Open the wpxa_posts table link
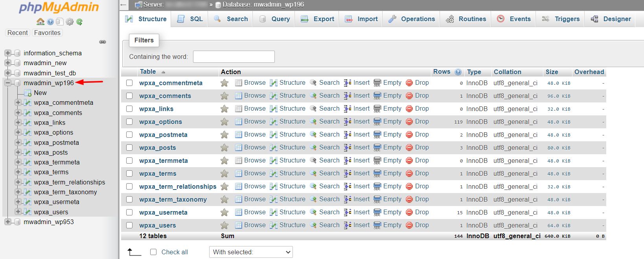 (157, 148)
